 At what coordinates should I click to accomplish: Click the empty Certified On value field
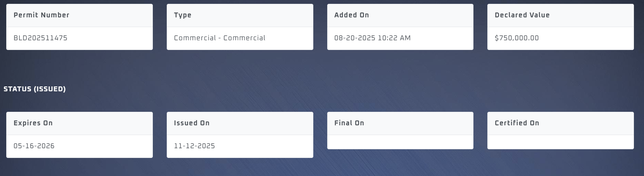560,142
